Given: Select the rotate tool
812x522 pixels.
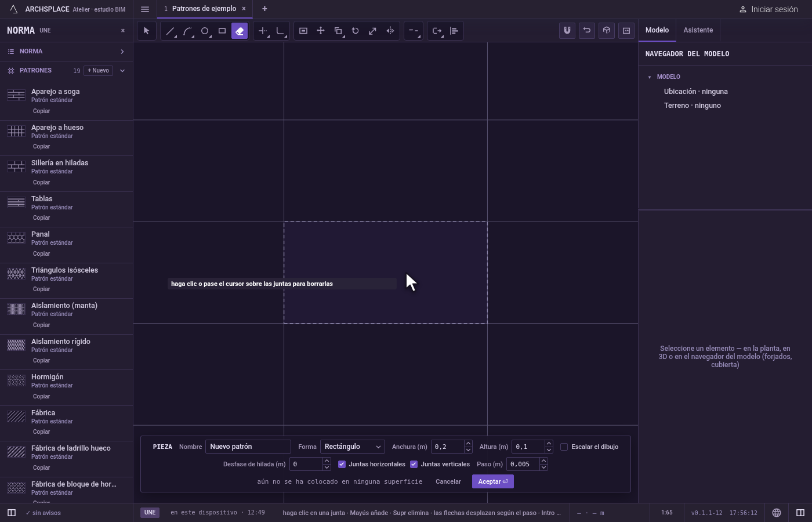Looking at the screenshot, I should [356, 31].
